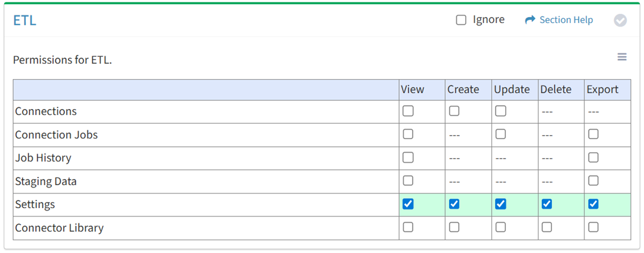Check View permission for Connections

pyautogui.click(x=408, y=111)
